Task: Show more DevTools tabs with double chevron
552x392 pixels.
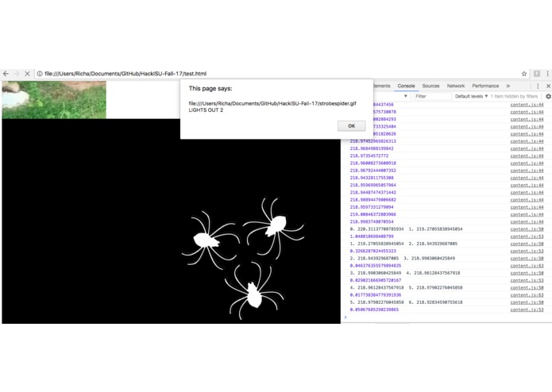Action: tap(508, 86)
